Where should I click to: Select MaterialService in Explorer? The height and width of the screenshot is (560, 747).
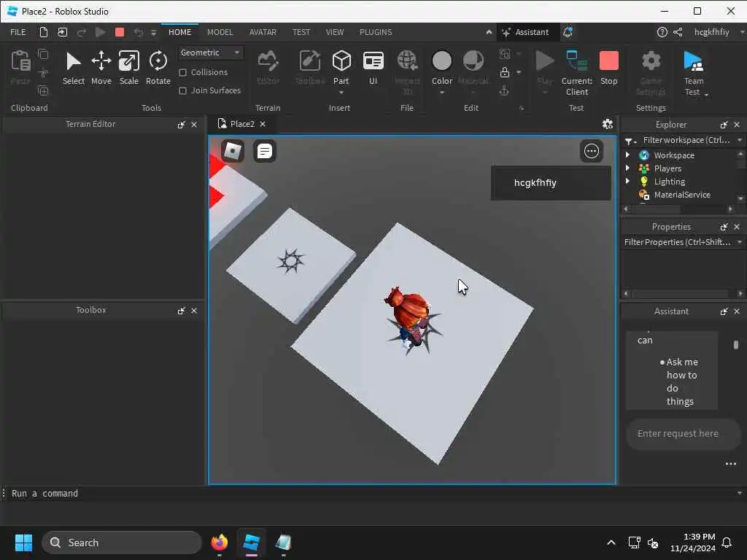(x=682, y=194)
